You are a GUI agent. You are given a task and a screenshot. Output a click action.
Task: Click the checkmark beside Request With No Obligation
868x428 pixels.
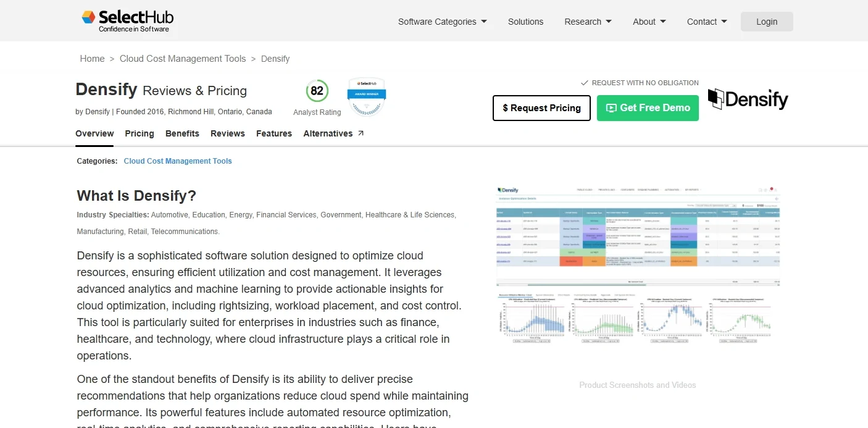[584, 82]
